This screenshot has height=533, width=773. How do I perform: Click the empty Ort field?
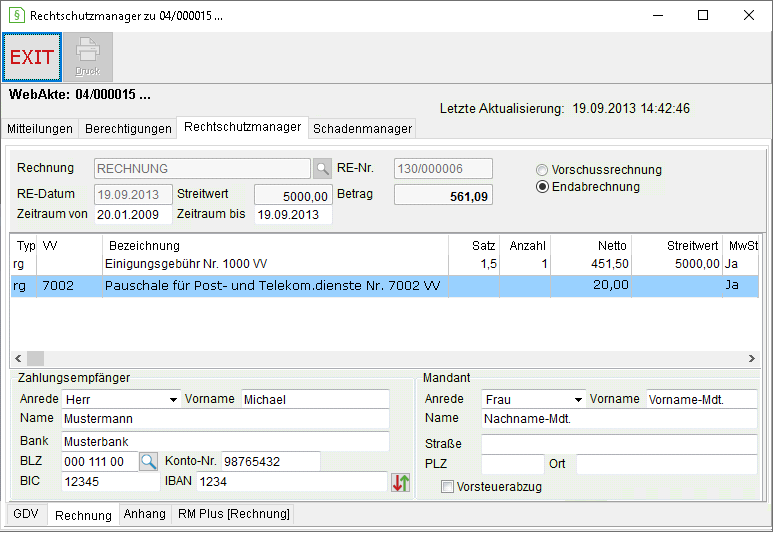(x=667, y=464)
